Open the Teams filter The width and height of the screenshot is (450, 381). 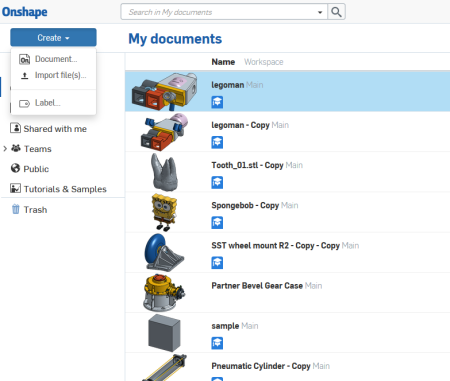(38, 149)
